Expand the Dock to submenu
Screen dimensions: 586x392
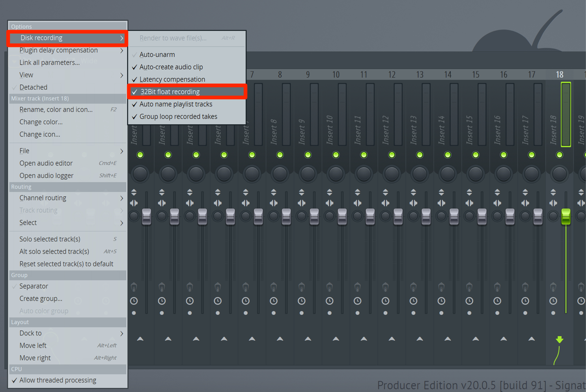(67, 333)
